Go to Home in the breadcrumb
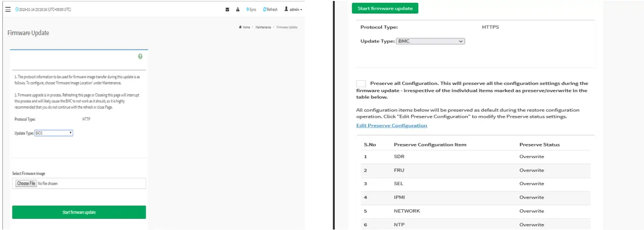The height and width of the screenshot is (230, 644). [x=245, y=27]
